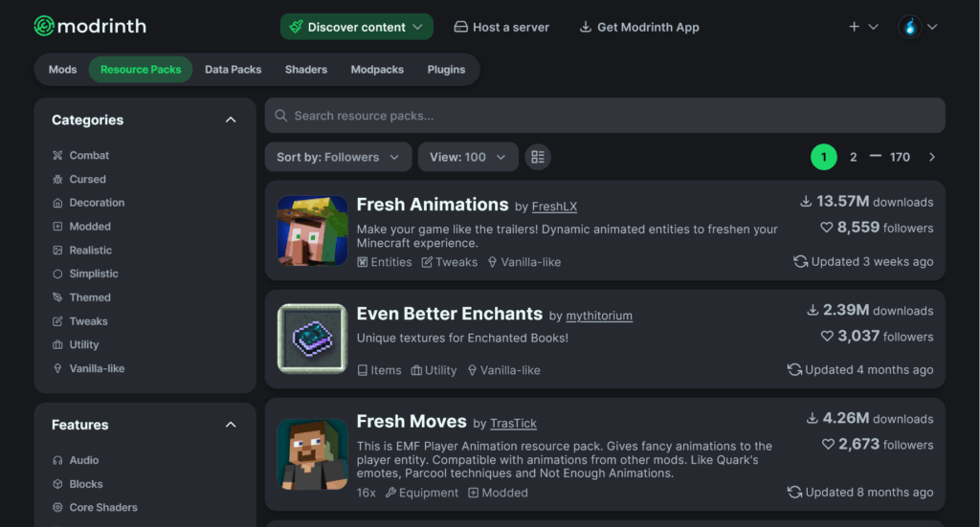This screenshot has height=527, width=980.
Task: Click the Host a server link
Action: pyautogui.click(x=501, y=27)
